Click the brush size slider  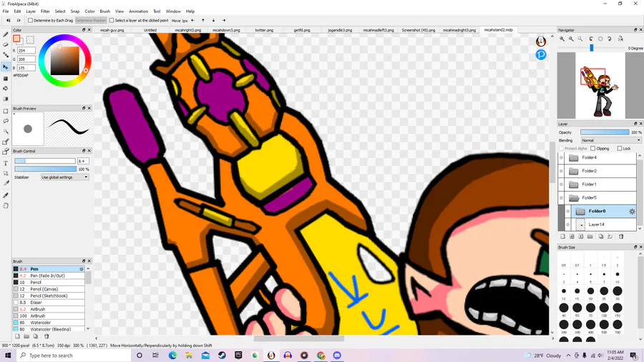click(x=45, y=161)
